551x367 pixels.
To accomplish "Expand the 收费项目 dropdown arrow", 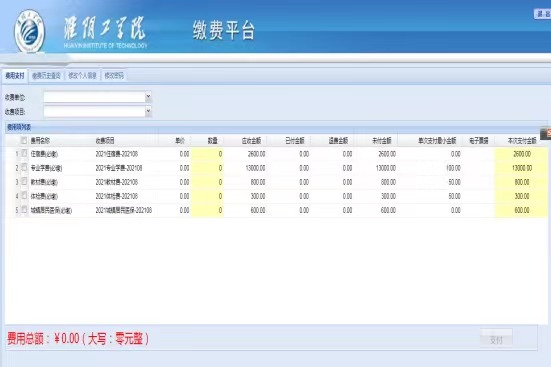I will pos(148,111).
